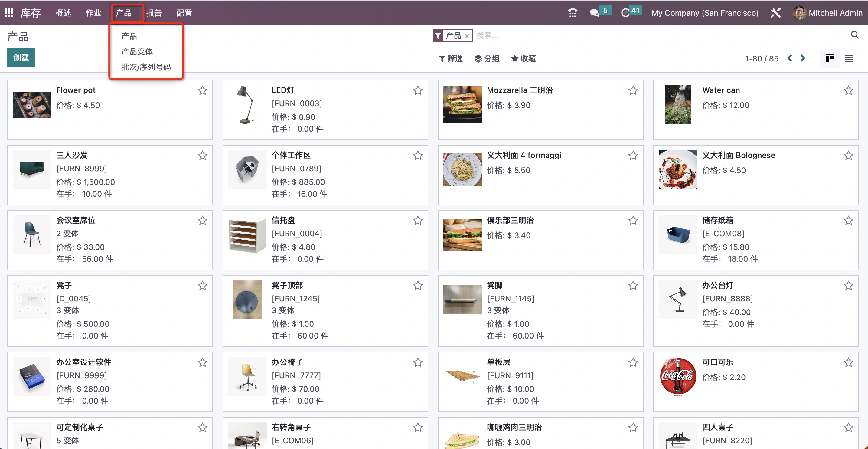Switch to kanban view

point(829,58)
